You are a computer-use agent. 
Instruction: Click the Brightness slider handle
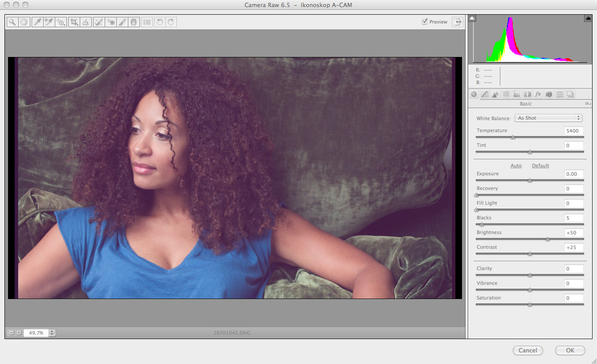pos(548,239)
